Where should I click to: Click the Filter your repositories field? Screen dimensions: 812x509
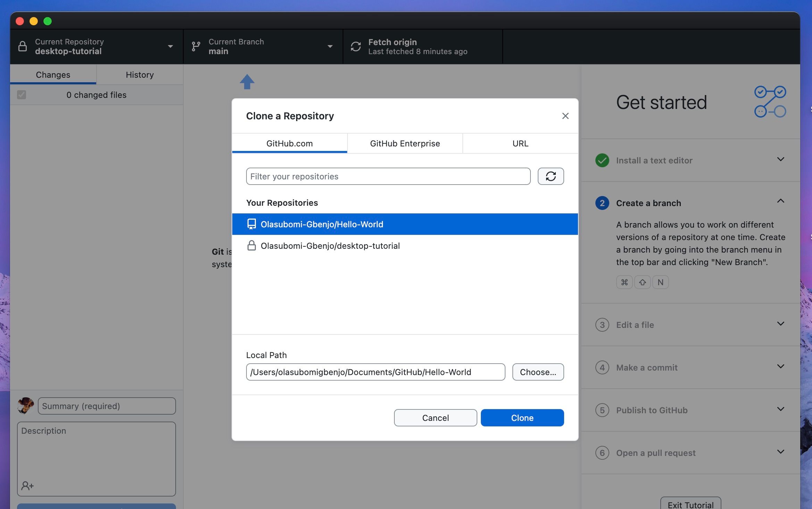[388, 176]
